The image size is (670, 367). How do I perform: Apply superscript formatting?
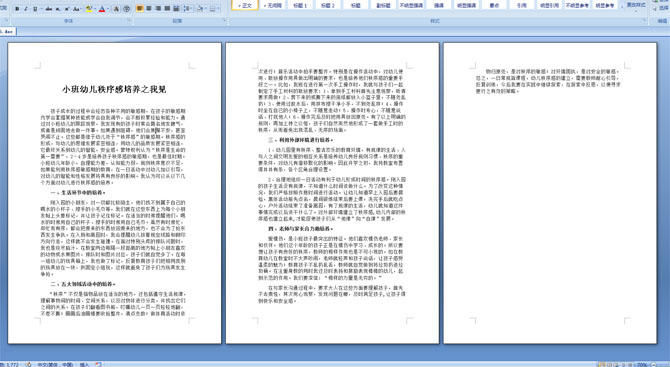point(67,9)
